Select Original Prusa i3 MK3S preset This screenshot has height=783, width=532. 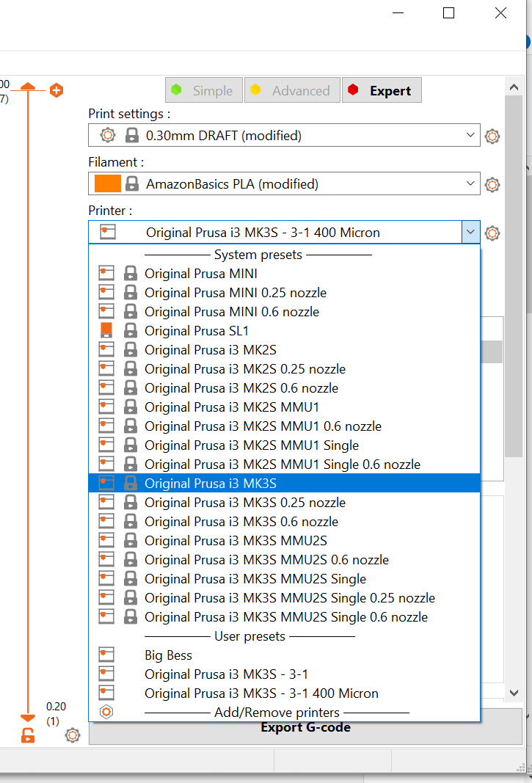point(210,483)
